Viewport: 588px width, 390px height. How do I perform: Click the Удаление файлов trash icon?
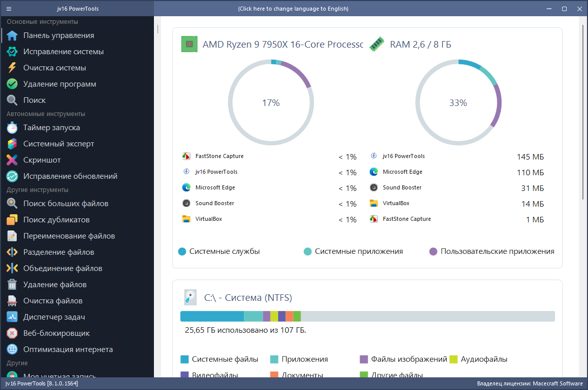(12, 285)
